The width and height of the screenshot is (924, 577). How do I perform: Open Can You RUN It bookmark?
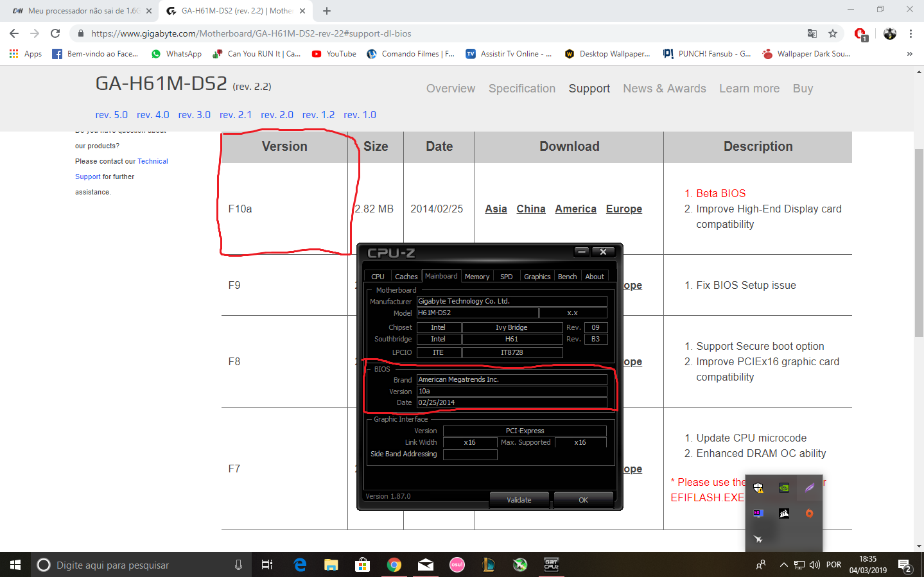(256, 54)
